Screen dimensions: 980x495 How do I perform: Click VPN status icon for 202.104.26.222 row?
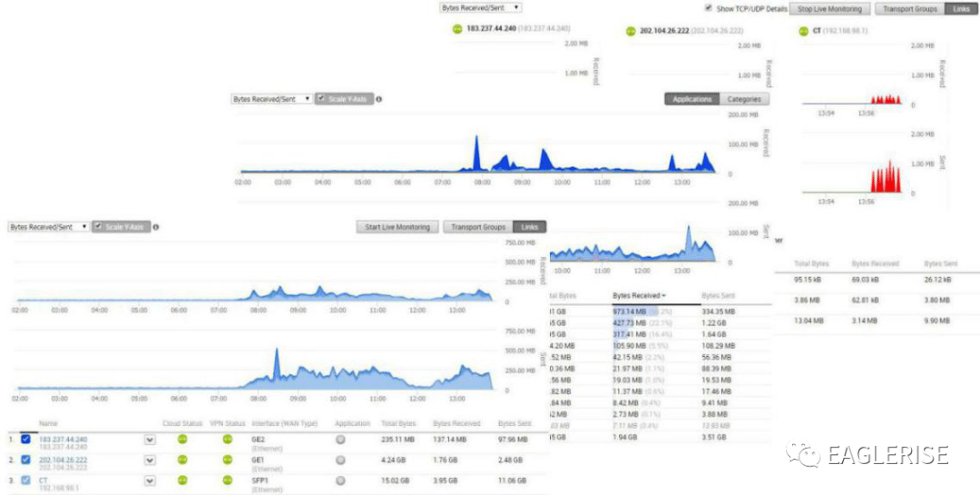[228, 460]
